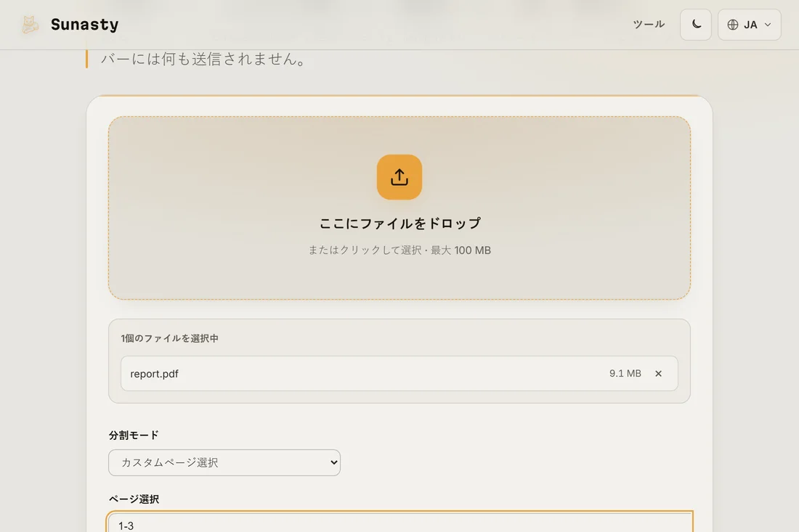Image resolution: width=799 pixels, height=532 pixels.
Task: Open the Sunasty home title link
Action: click(84, 25)
